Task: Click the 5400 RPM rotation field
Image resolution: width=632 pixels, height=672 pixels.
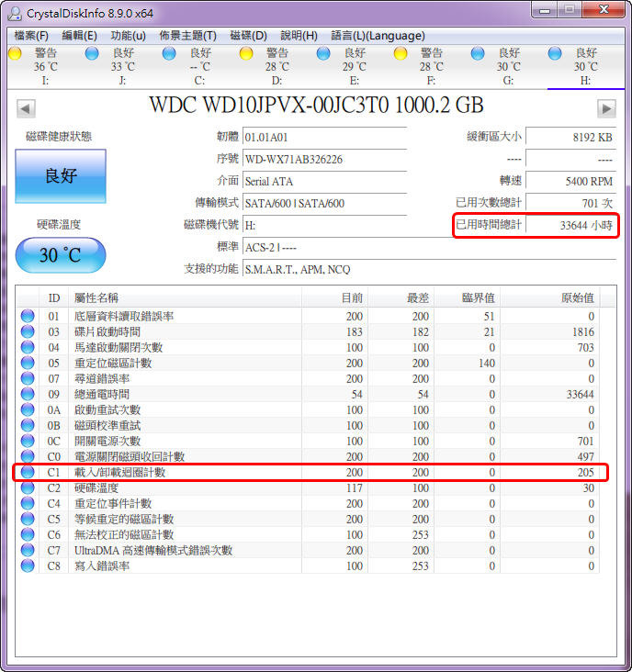Action: click(x=570, y=181)
